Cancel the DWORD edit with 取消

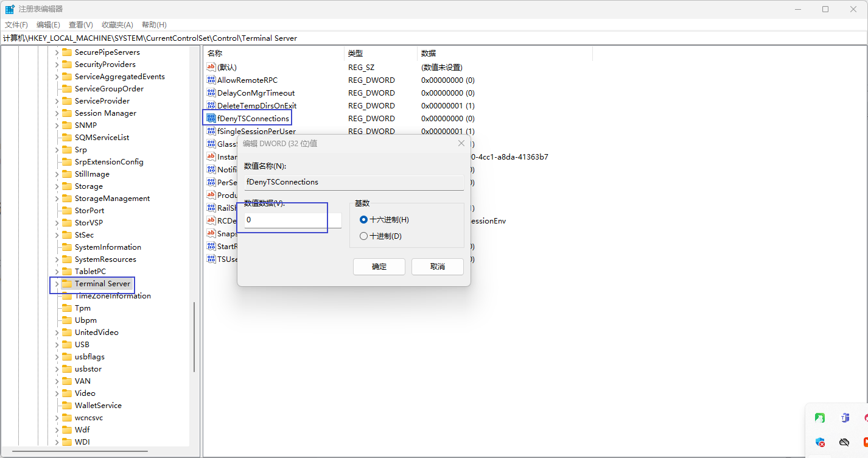(x=438, y=267)
